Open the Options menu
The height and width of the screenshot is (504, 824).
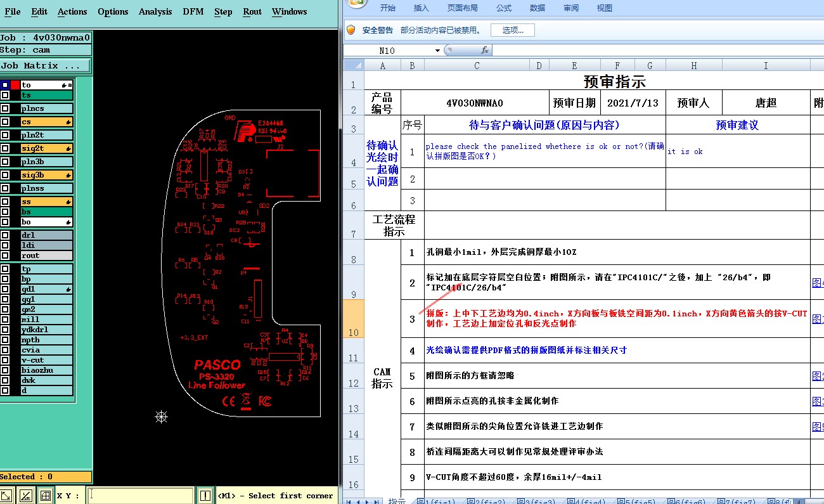pos(113,11)
